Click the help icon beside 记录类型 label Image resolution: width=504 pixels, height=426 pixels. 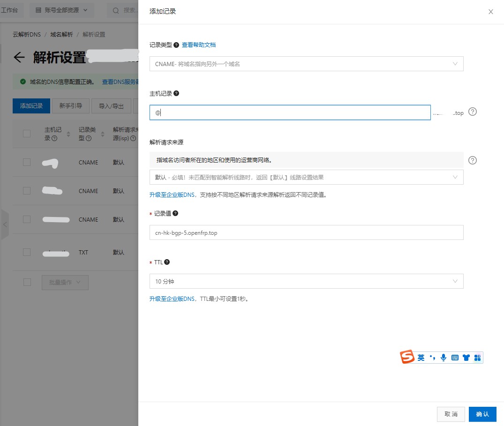176,45
